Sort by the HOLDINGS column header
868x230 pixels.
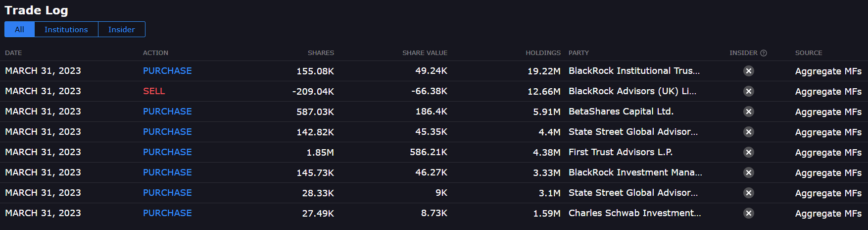point(543,53)
